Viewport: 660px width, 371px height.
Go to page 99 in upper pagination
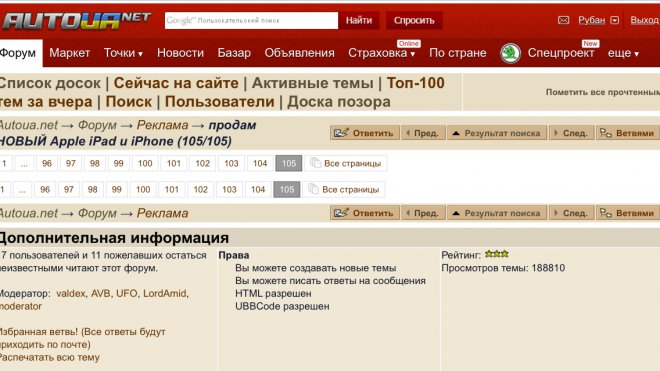(x=119, y=163)
